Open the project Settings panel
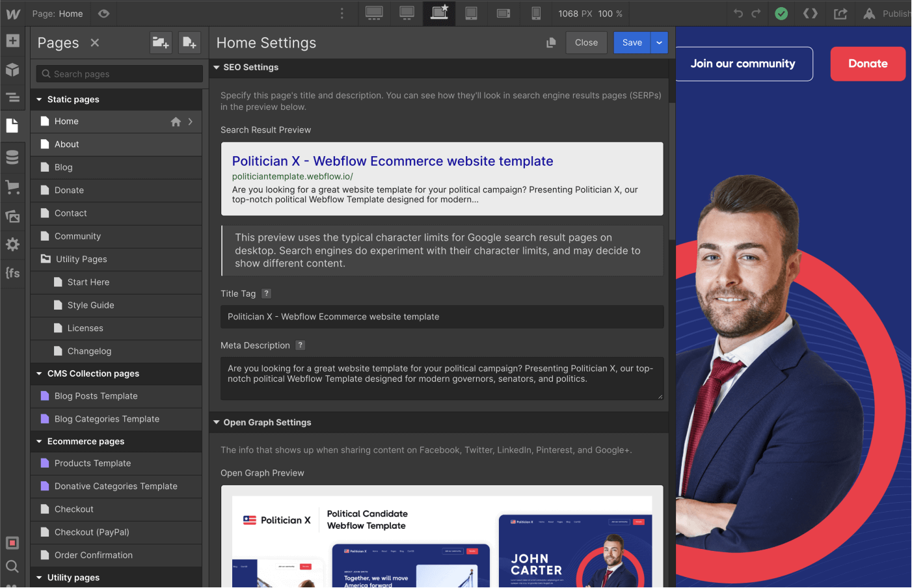 13,244
